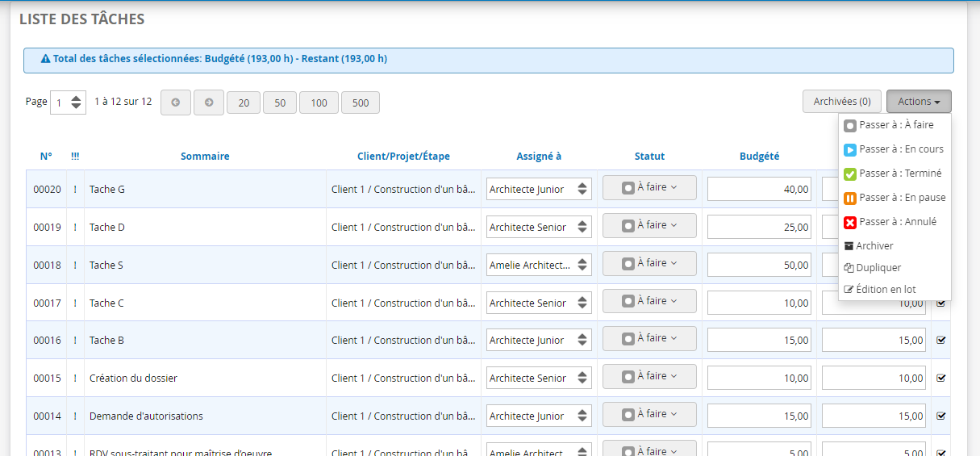Image resolution: width=980 pixels, height=456 pixels.
Task: Show 20 tasks per page
Action: pos(244,102)
